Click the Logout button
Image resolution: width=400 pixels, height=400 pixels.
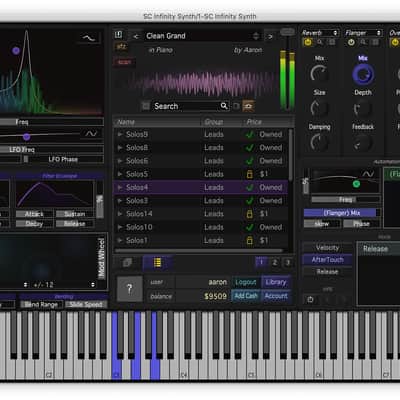[x=246, y=282]
